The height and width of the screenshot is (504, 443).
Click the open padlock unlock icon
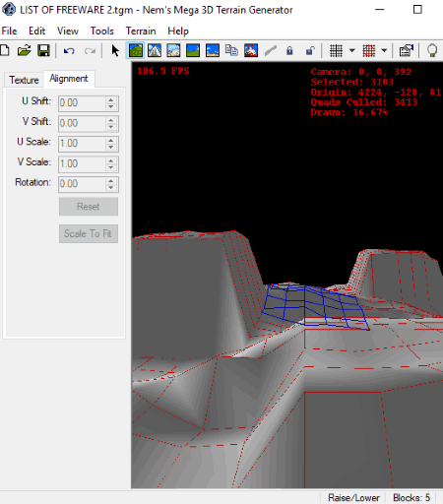pos(310,51)
